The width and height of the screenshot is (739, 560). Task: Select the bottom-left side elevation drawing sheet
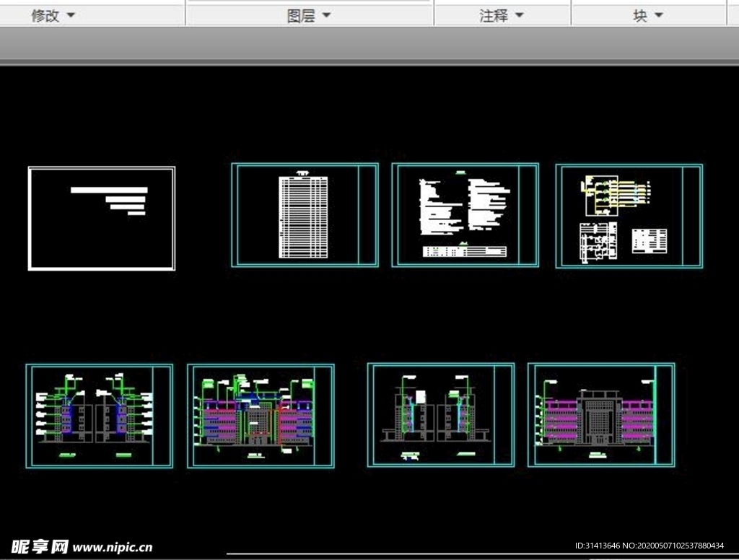point(99,416)
